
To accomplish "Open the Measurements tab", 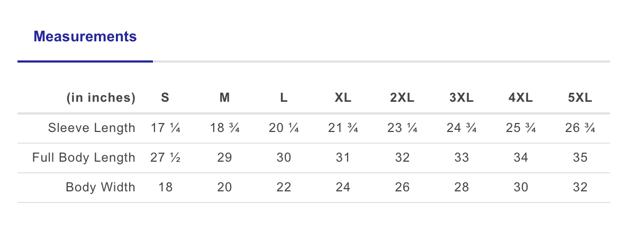I will 85,37.
